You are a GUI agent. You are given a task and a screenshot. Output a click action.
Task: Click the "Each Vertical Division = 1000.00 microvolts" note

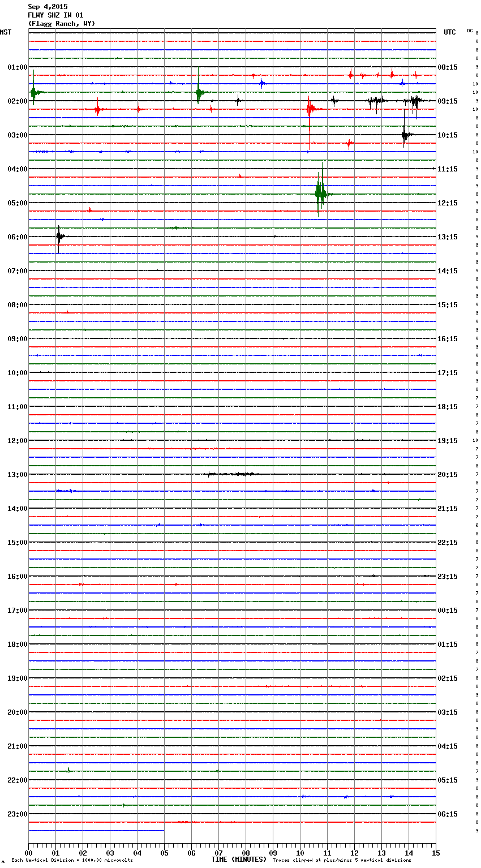[x=72, y=861]
